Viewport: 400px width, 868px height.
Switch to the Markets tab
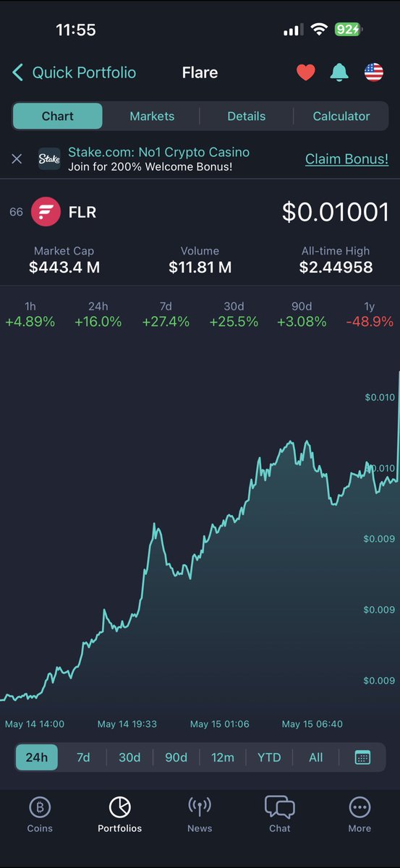(x=152, y=116)
